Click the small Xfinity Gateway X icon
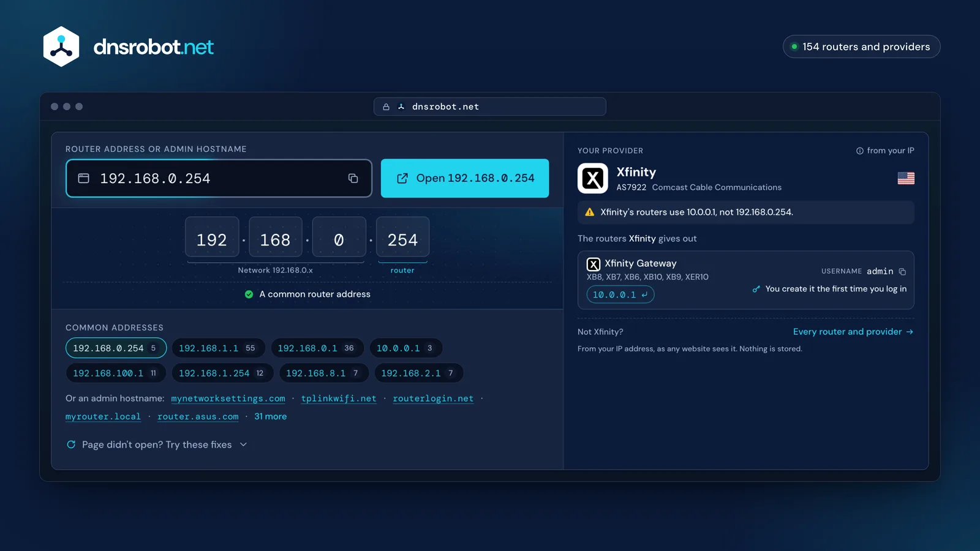 [x=594, y=264]
